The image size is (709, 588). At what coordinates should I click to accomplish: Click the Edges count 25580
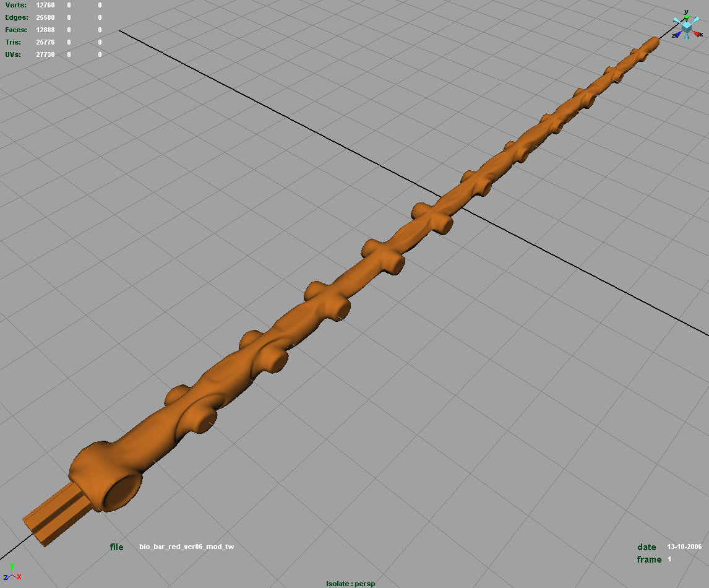coord(46,18)
